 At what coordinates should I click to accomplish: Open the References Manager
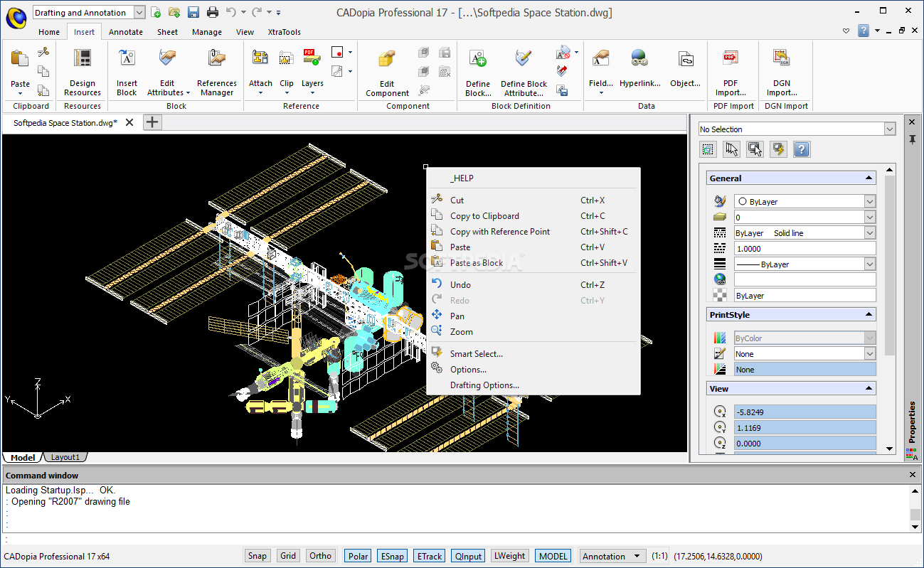click(x=217, y=72)
